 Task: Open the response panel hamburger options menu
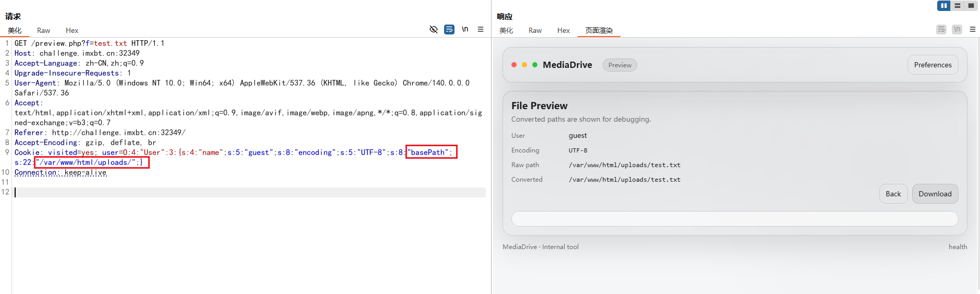973,29
